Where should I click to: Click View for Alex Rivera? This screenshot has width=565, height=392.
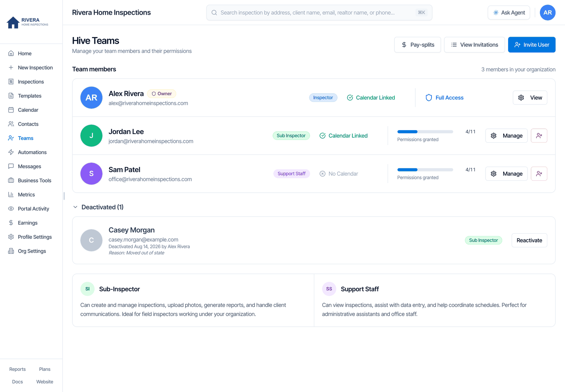point(530,98)
